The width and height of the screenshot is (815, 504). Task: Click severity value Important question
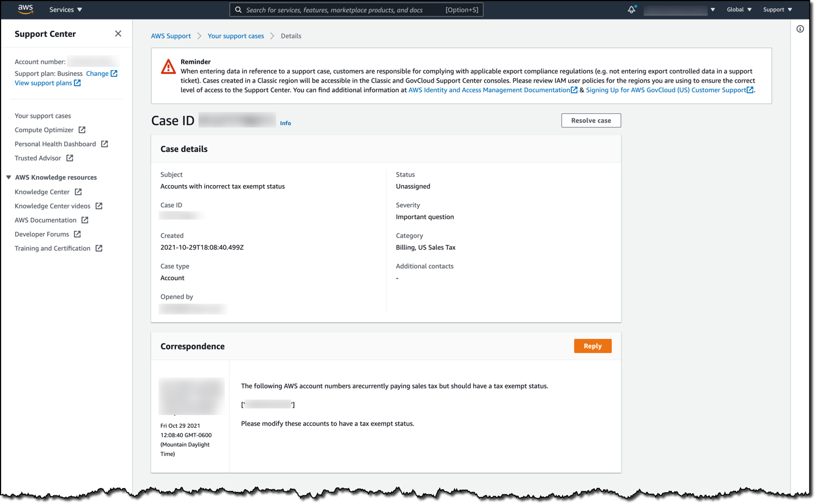point(425,217)
